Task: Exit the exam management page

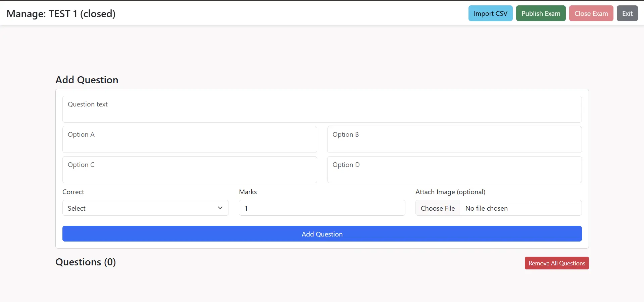Action: (627, 13)
